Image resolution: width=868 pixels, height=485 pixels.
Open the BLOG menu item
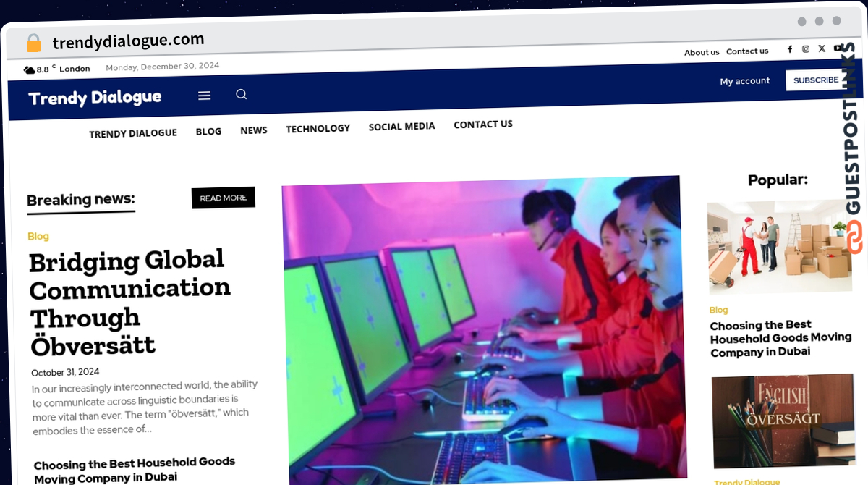click(x=208, y=132)
